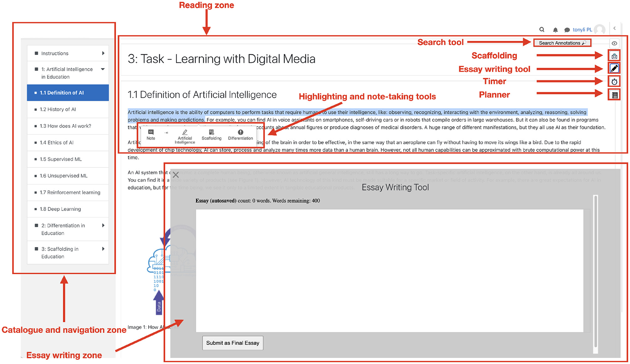Click the search magnifier icon in header
This screenshot has height=364, width=630.
point(541,30)
